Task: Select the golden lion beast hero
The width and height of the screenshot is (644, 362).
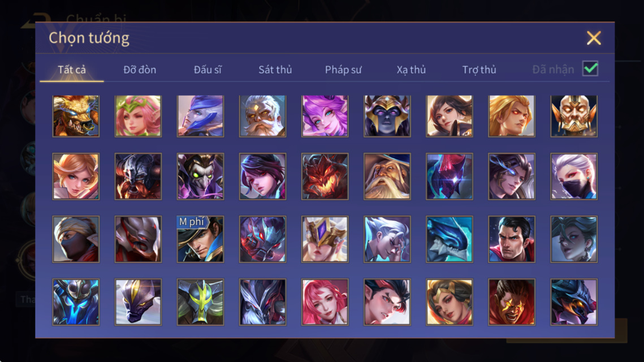Action: coord(76,116)
